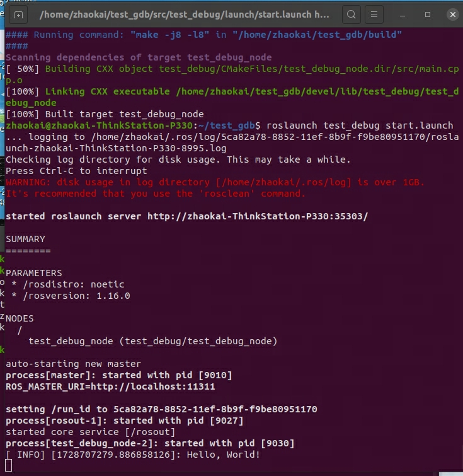This screenshot has width=463, height=476.
Task: Click the red disk usage WARNING line
Action: click(215, 182)
